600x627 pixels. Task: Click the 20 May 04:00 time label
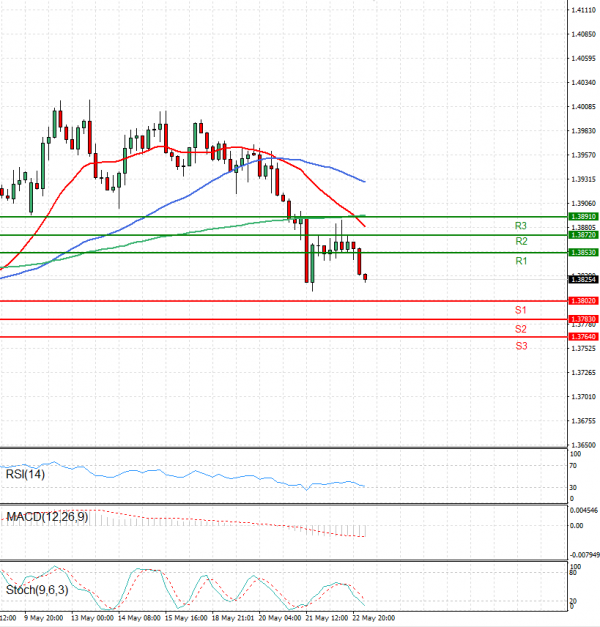tap(280, 618)
